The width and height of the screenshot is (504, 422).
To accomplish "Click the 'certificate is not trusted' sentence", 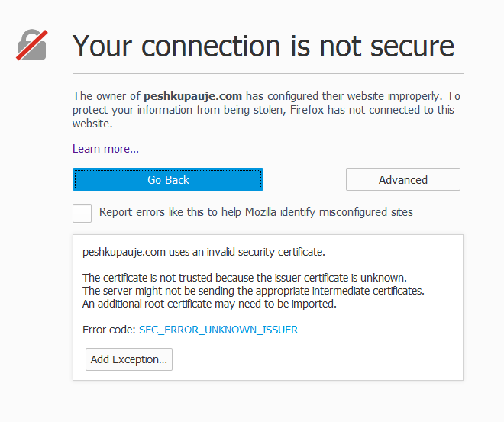I will click(x=244, y=277).
